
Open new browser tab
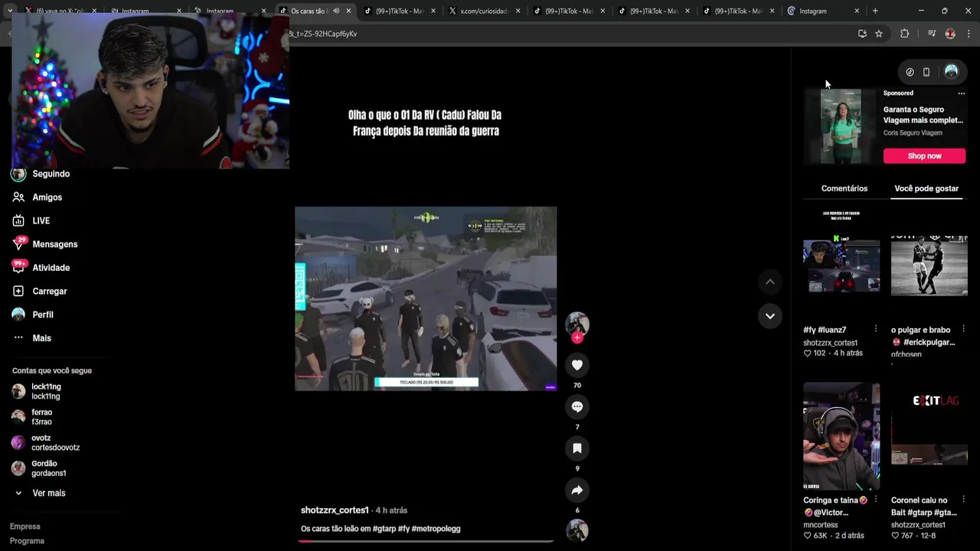coord(875,11)
